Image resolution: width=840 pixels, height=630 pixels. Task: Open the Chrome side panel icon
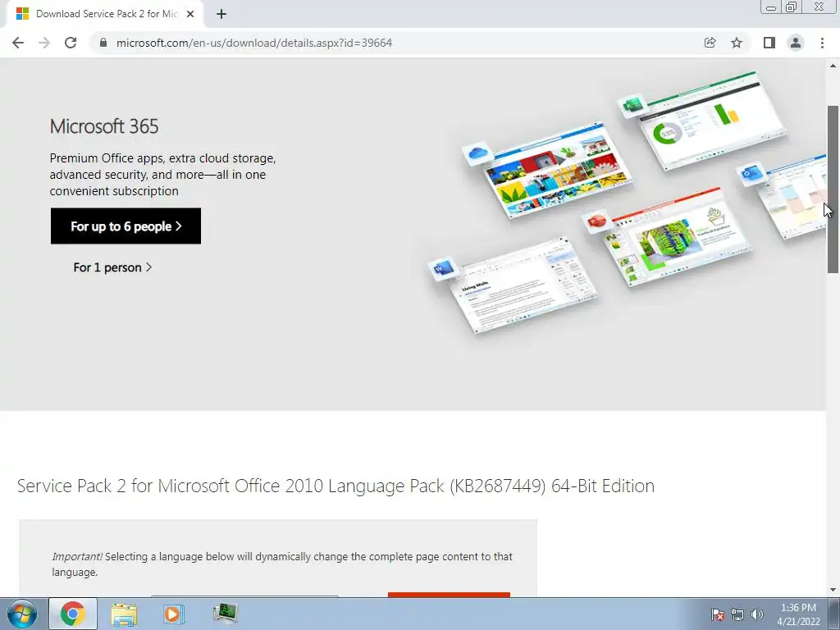(769, 43)
